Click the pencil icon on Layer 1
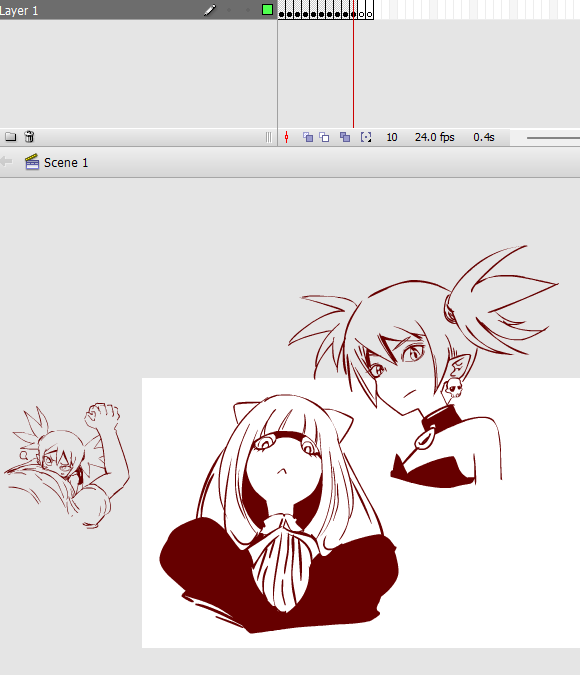 pyautogui.click(x=210, y=10)
